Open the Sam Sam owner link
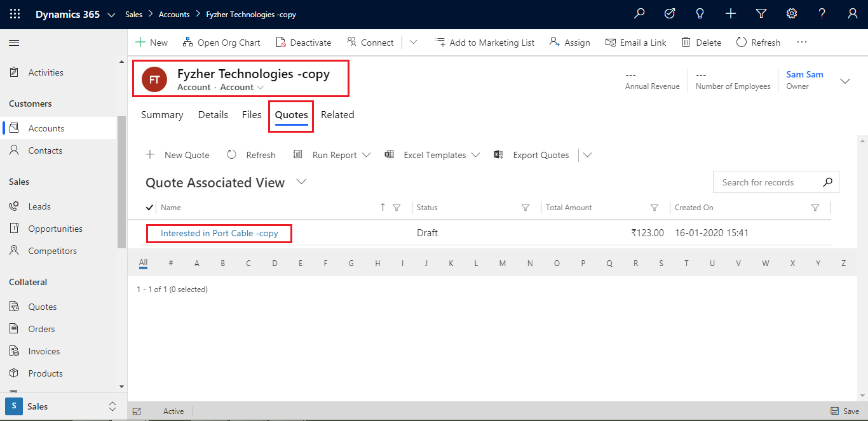 [x=804, y=74]
